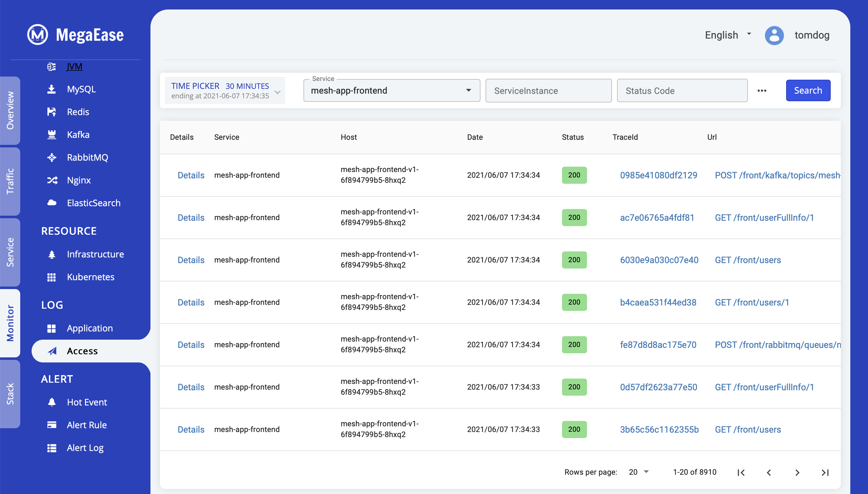The image size is (868, 494).
Task: Click the Alert Rule card icon
Action: [x=52, y=425]
